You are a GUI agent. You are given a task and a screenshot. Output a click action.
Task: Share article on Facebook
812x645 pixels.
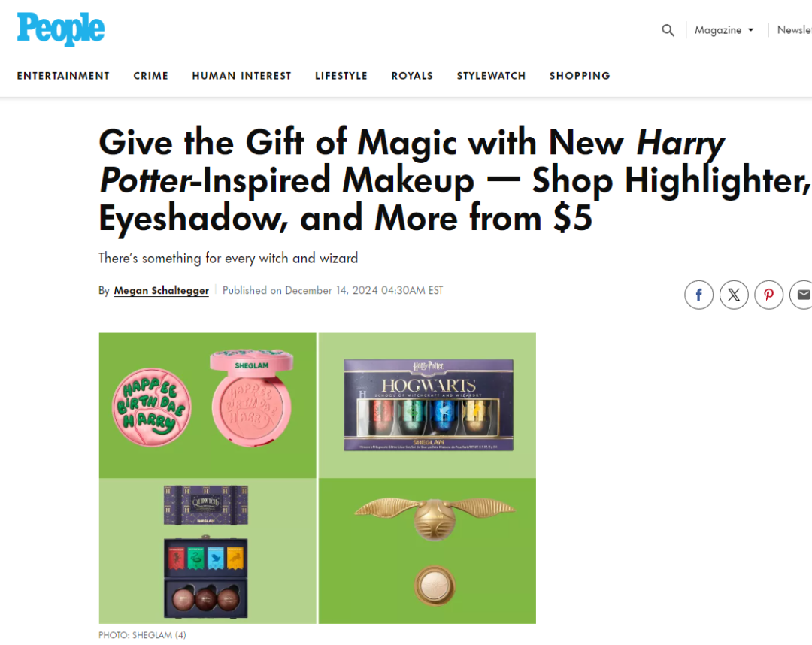coord(698,295)
